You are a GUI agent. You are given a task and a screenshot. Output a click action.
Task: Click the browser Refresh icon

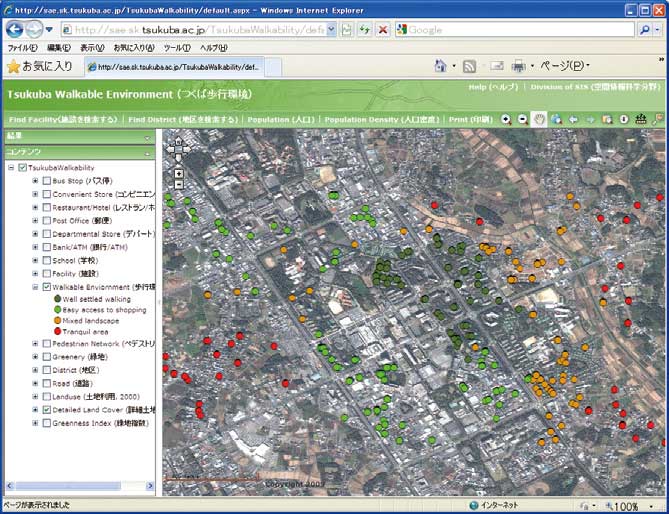coord(364,30)
